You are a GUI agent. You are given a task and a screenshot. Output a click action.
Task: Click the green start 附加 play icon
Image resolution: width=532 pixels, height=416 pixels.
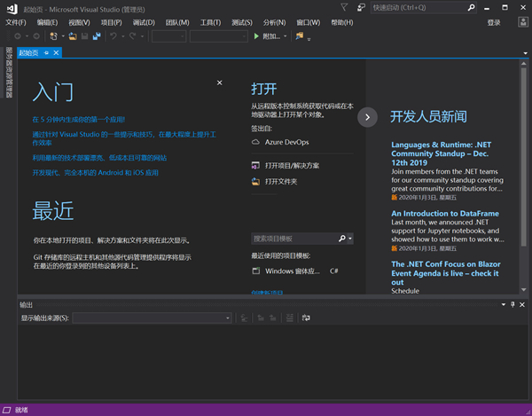[256, 36]
